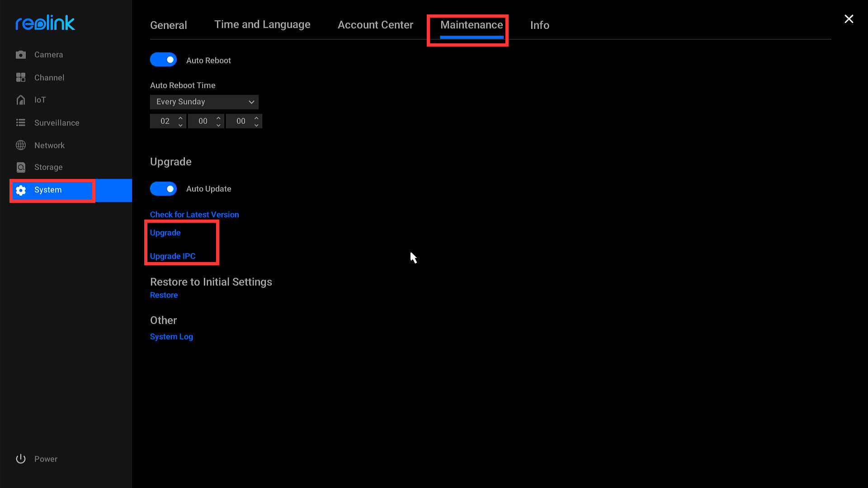
Task: Expand the Auto Reboot Time dropdown
Action: [x=204, y=101]
